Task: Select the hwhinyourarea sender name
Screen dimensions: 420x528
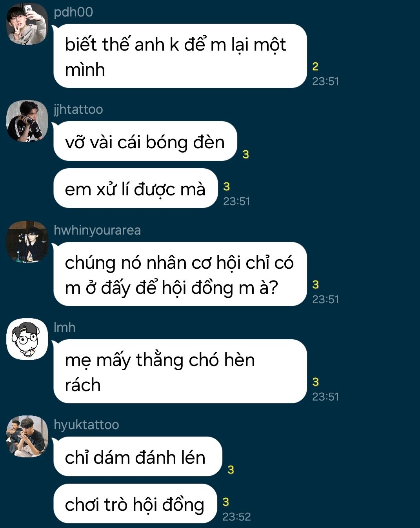Action: [x=97, y=230]
